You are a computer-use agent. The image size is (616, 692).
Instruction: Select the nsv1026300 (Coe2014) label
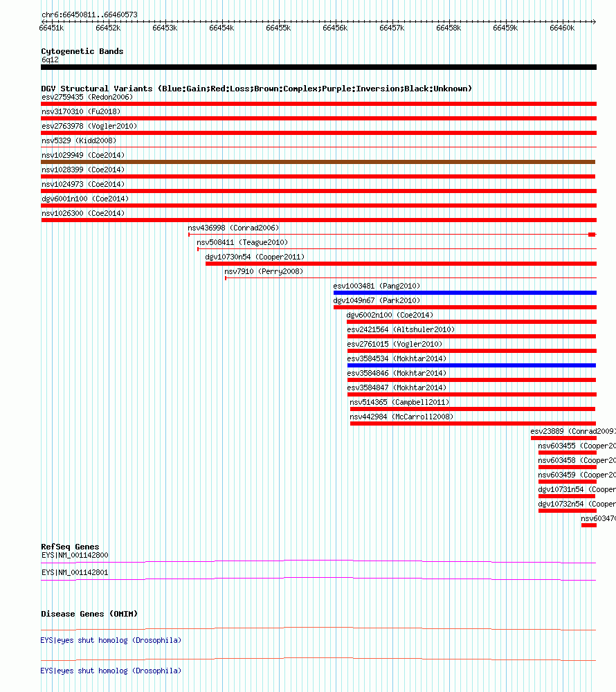click(x=83, y=214)
